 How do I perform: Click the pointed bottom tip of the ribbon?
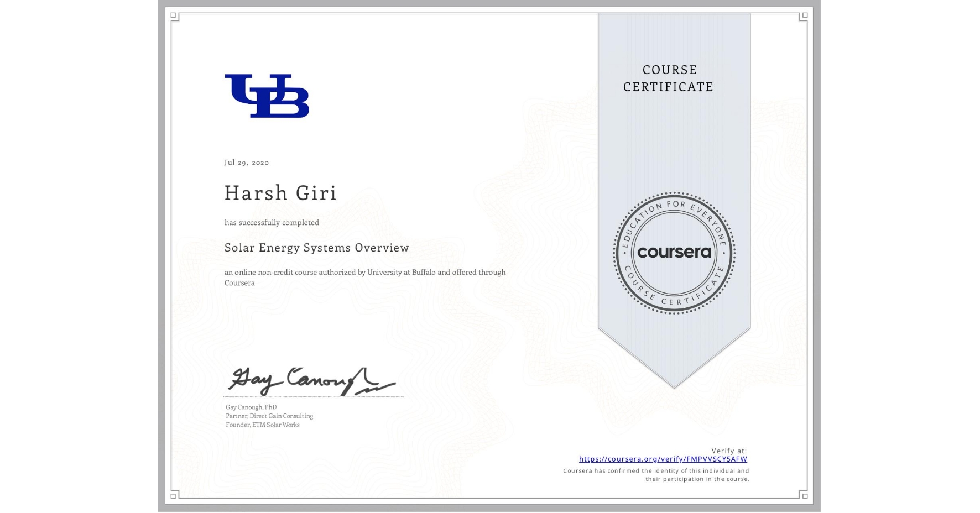[674, 384]
